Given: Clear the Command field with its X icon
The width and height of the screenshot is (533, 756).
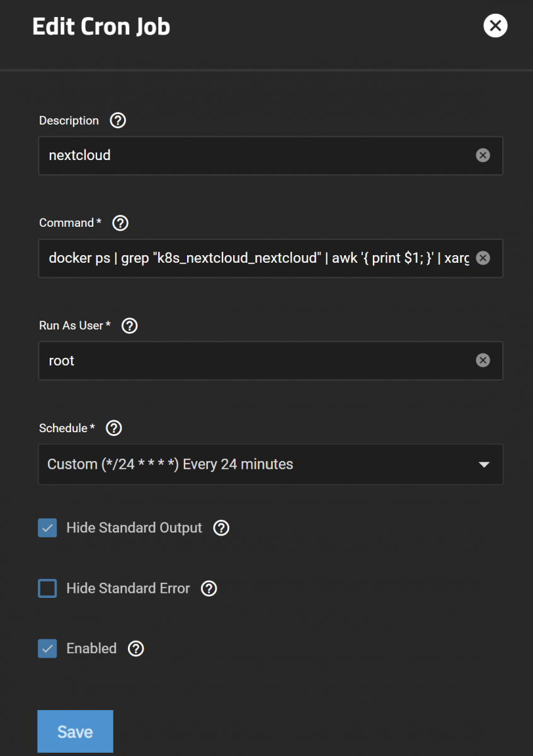Looking at the screenshot, I should [483, 258].
